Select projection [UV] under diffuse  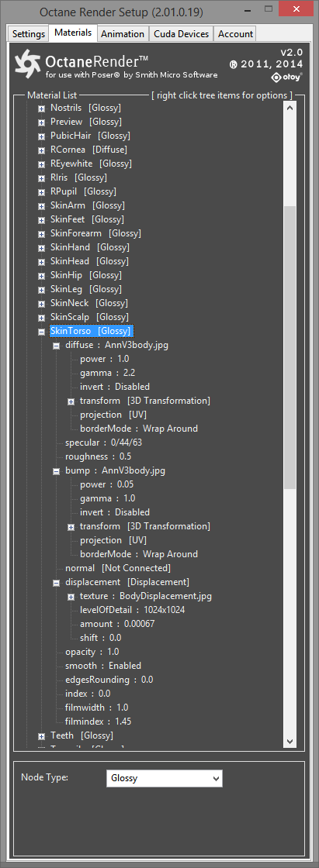pos(112,414)
